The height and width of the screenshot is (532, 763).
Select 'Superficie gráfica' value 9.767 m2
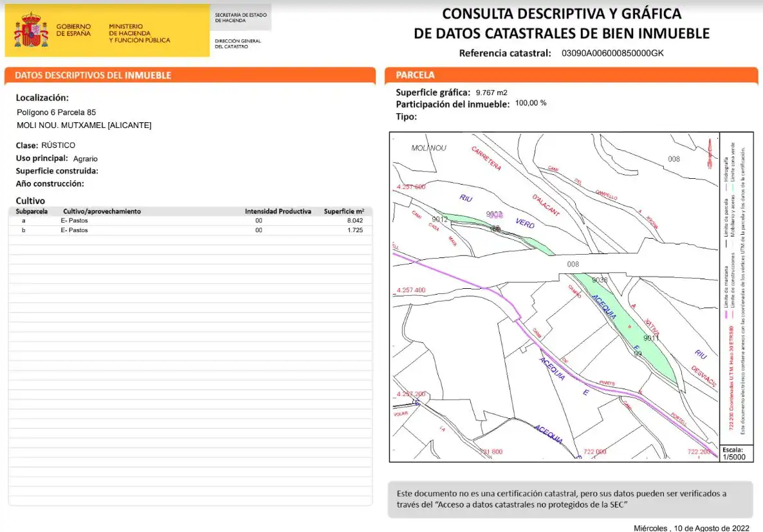tap(492, 93)
